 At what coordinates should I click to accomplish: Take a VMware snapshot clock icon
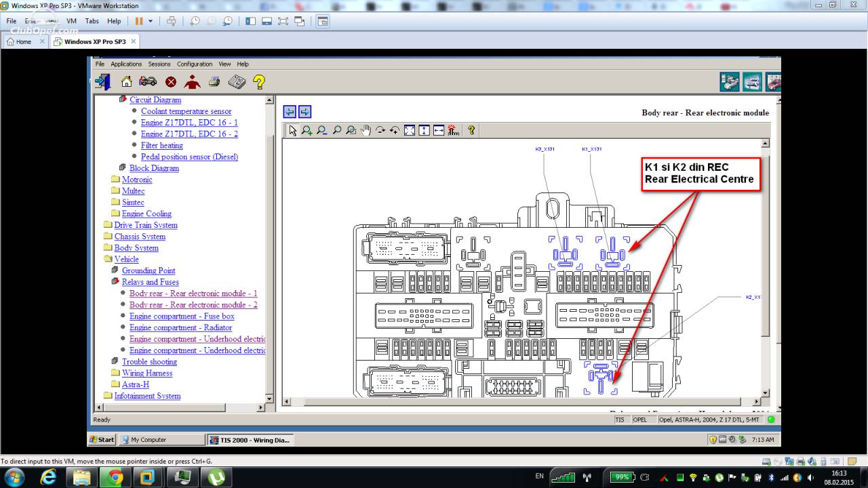coord(195,21)
